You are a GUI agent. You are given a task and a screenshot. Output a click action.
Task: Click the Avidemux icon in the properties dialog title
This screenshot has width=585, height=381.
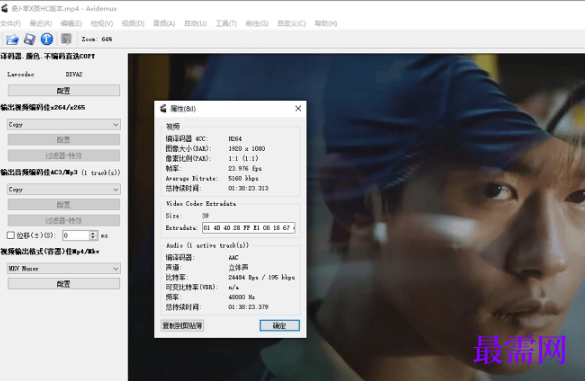point(163,109)
